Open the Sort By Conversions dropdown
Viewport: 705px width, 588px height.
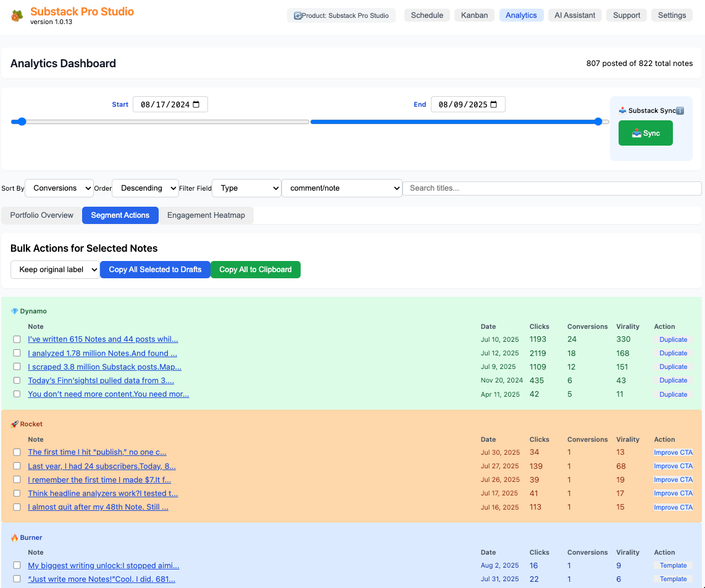(x=59, y=188)
